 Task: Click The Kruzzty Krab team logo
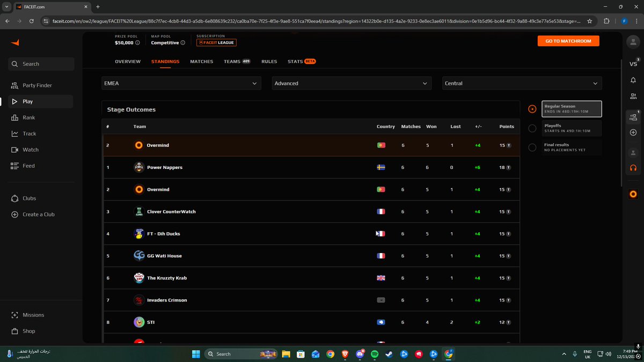tap(138, 278)
